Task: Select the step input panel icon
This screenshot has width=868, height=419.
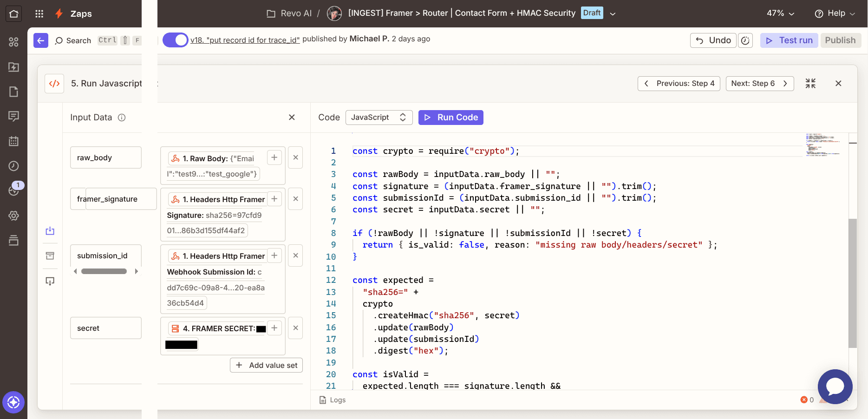Action: pos(50,231)
